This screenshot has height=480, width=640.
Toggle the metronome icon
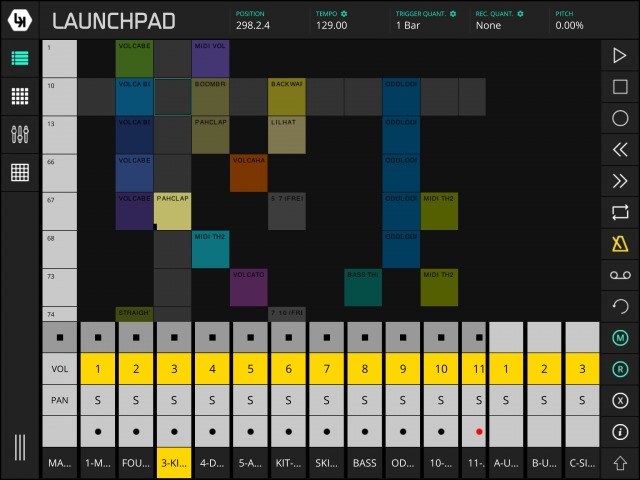(619, 242)
